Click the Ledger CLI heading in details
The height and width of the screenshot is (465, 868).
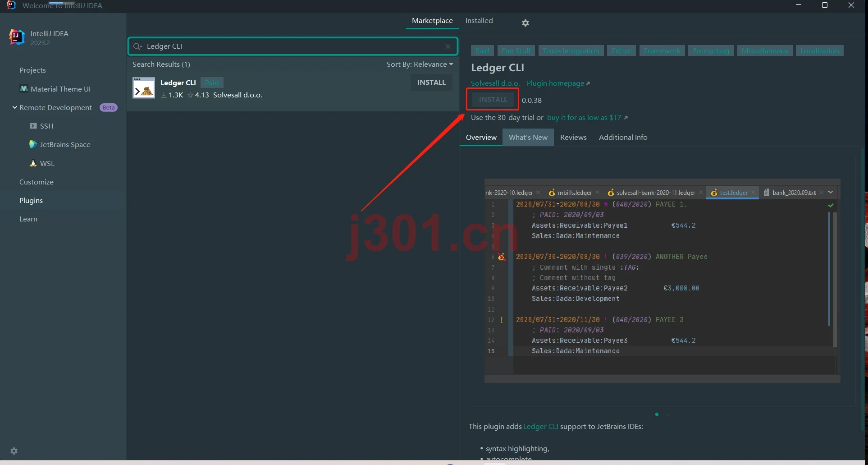tap(498, 68)
